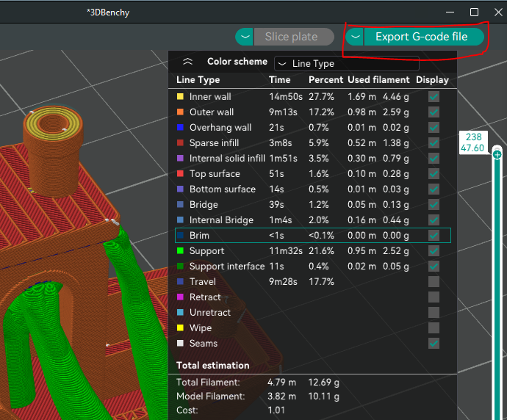Click the Time column header

point(280,80)
